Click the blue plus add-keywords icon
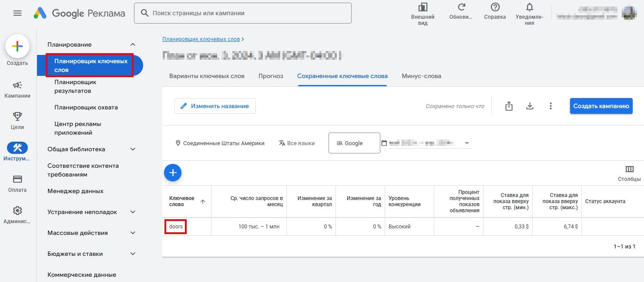 [173, 173]
